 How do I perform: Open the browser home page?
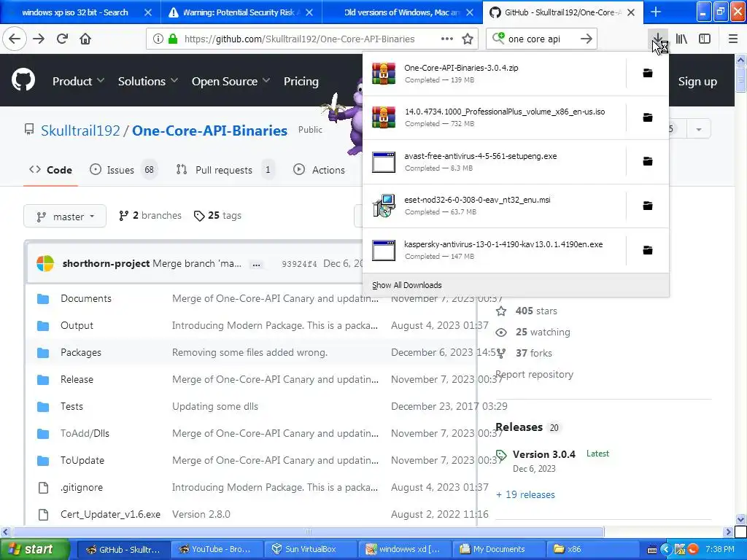(85, 39)
